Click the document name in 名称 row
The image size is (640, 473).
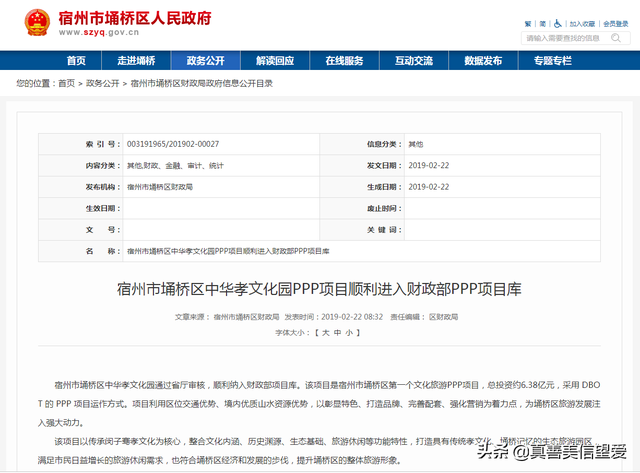pos(228,251)
